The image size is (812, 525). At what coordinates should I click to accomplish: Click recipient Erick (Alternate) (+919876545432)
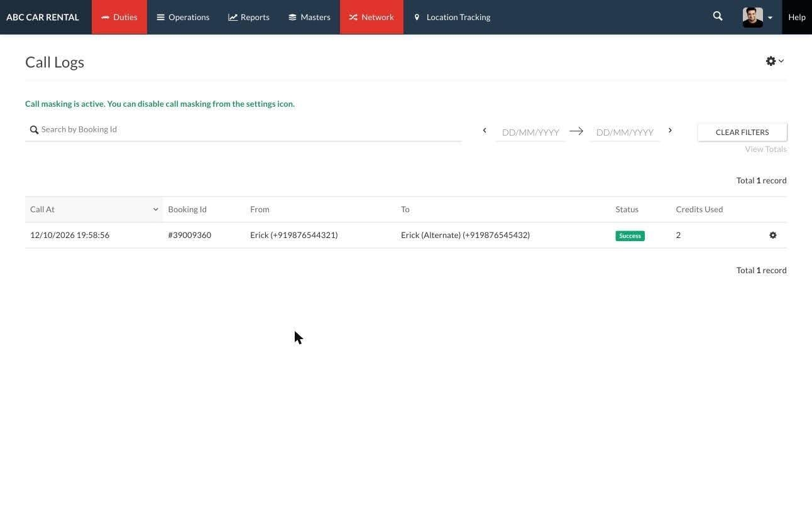(x=465, y=235)
